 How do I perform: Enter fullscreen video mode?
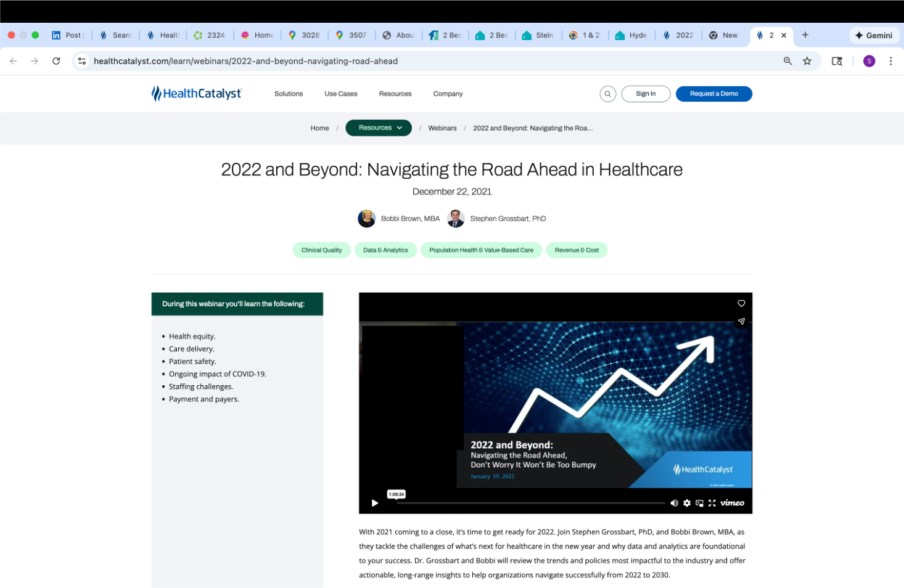[x=712, y=503]
